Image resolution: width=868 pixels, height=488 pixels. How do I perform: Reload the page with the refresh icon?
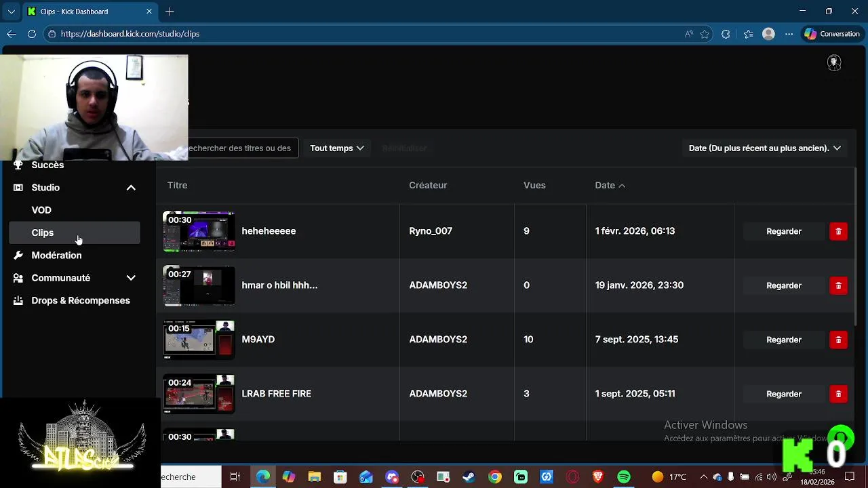32,34
